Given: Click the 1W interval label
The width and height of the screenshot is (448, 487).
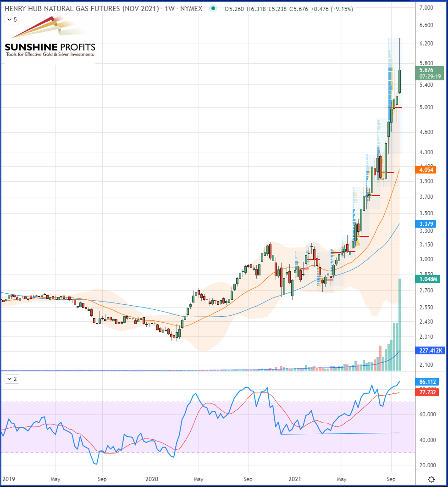Looking at the screenshot, I should coord(170,9).
